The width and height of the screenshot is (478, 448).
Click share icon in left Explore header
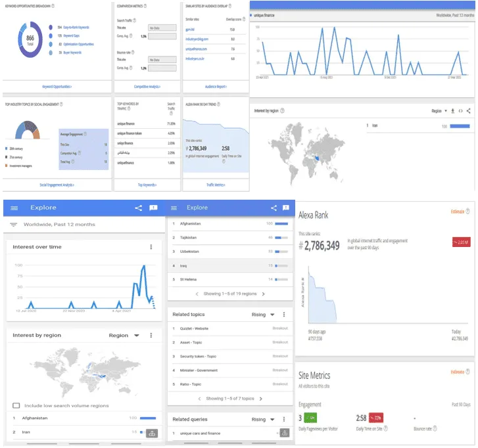138,208
